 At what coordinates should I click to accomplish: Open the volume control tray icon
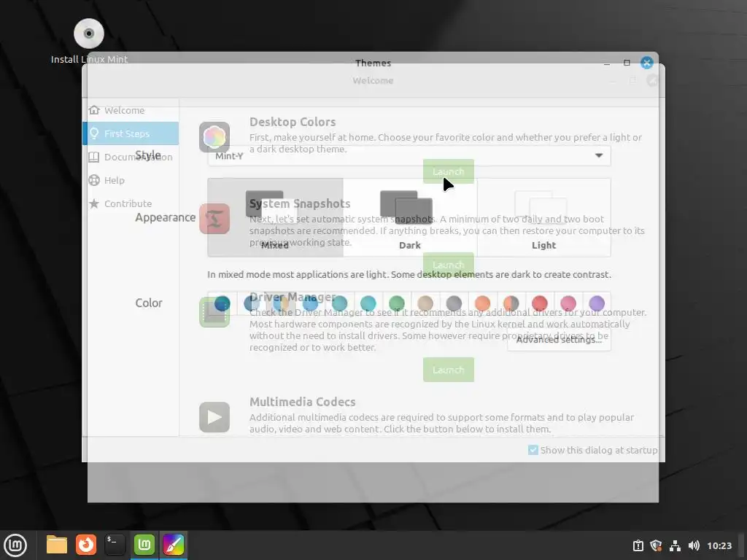point(694,545)
